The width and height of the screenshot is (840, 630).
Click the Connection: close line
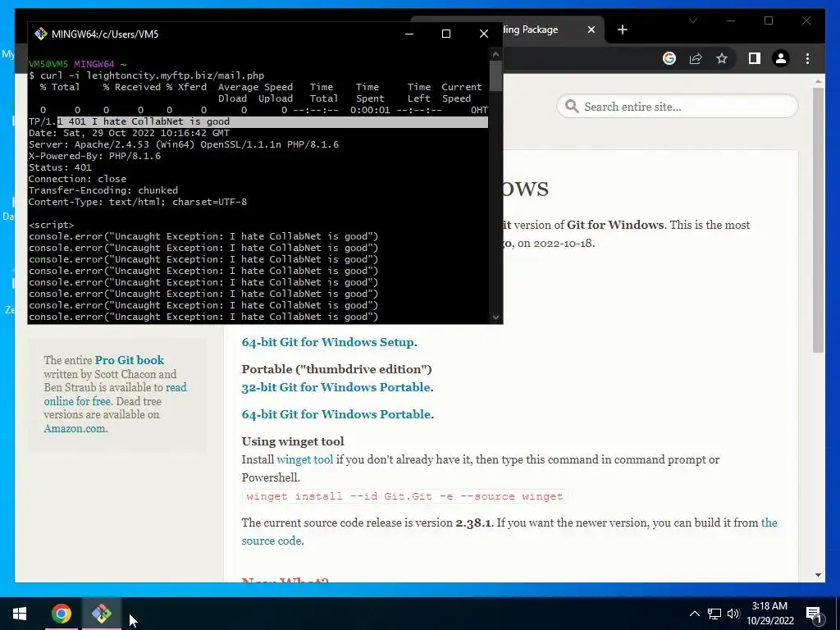tap(77, 179)
